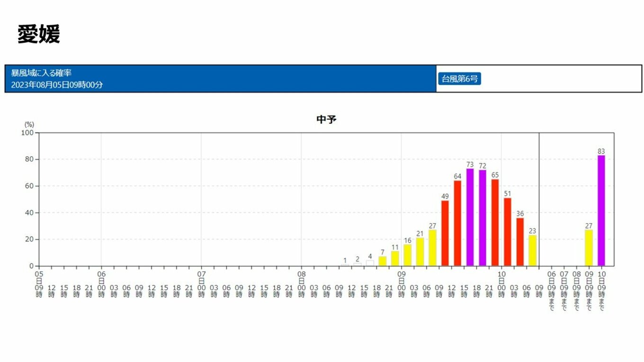Click the yellow bar labeled 16

coord(407,255)
